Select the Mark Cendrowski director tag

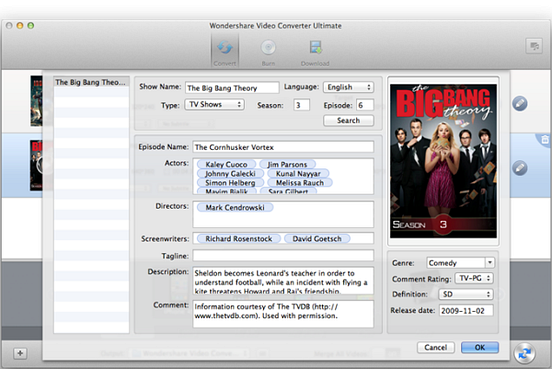click(x=235, y=207)
